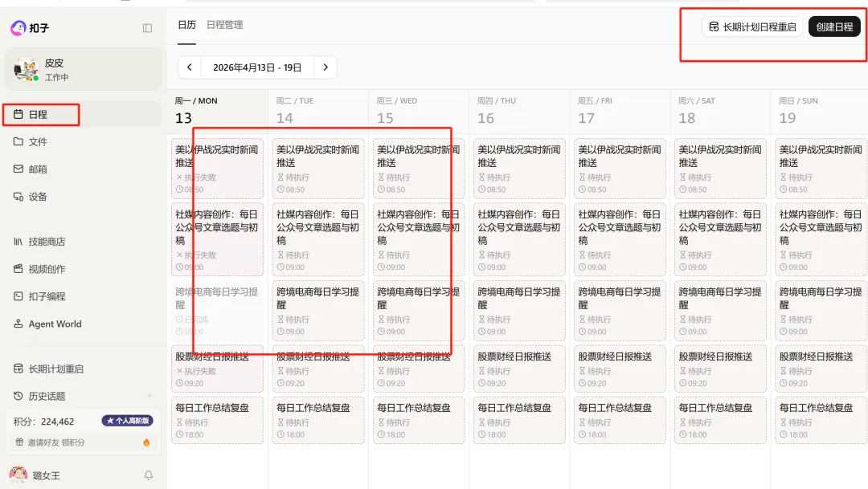Click the 08:50 clock icon on Thursday's news card
The width and height of the screenshot is (868, 489).
[481, 189]
